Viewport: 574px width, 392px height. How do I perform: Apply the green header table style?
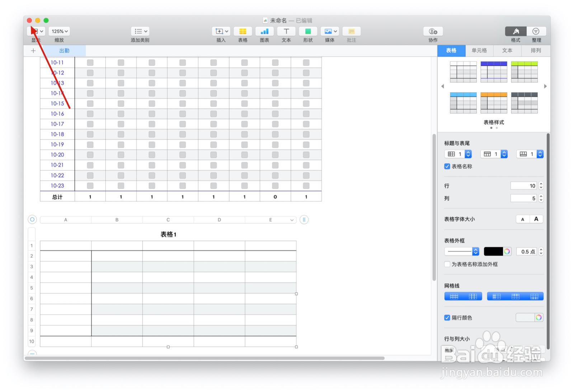coord(524,72)
